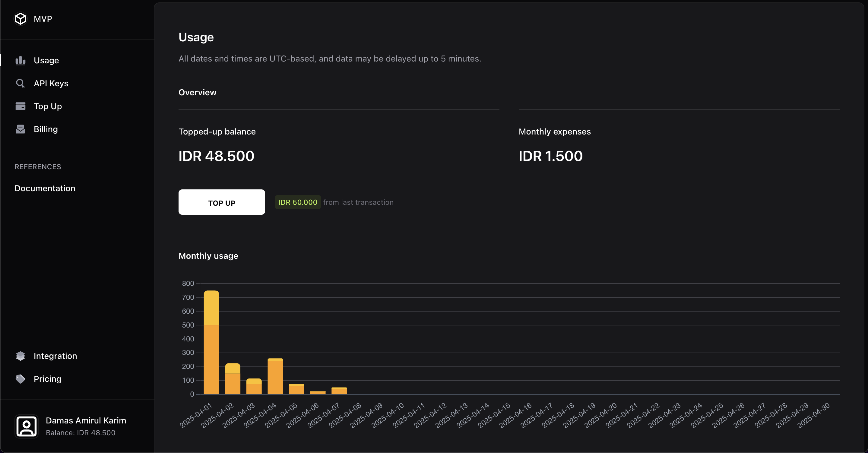Click the IDR 50.000 last transaction badge

point(297,202)
